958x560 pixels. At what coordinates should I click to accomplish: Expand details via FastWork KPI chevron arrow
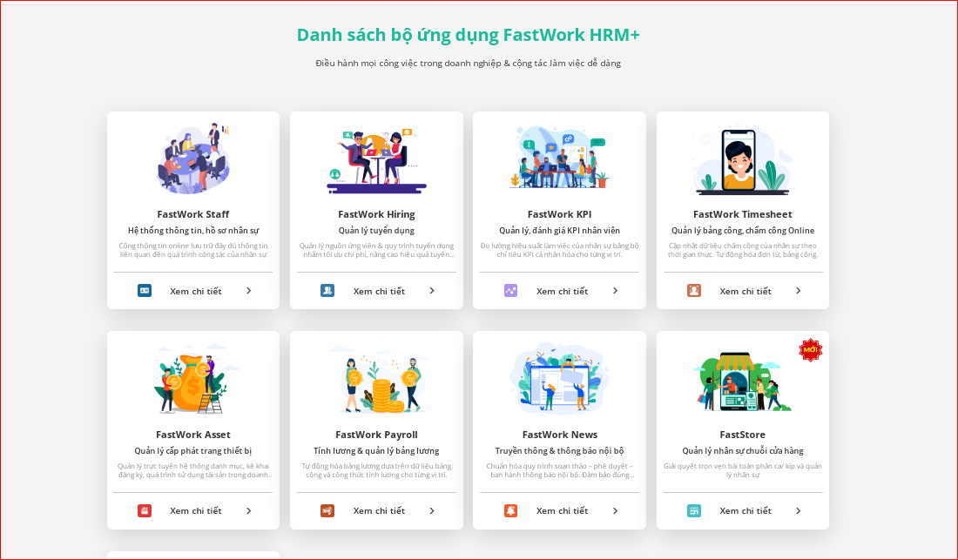coord(616,291)
